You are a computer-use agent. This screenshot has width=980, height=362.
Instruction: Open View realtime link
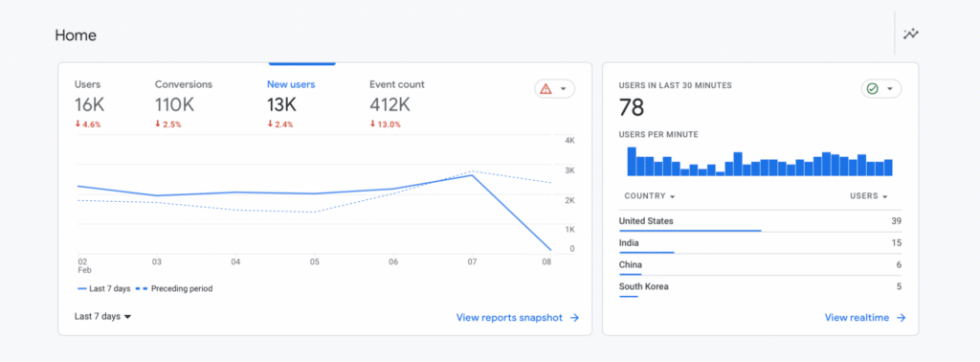[x=857, y=318]
